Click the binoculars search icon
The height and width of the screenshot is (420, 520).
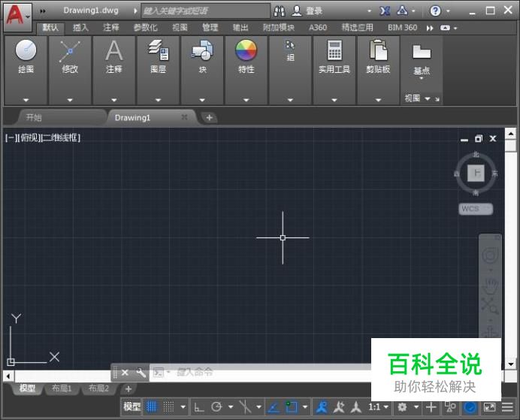point(280,11)
